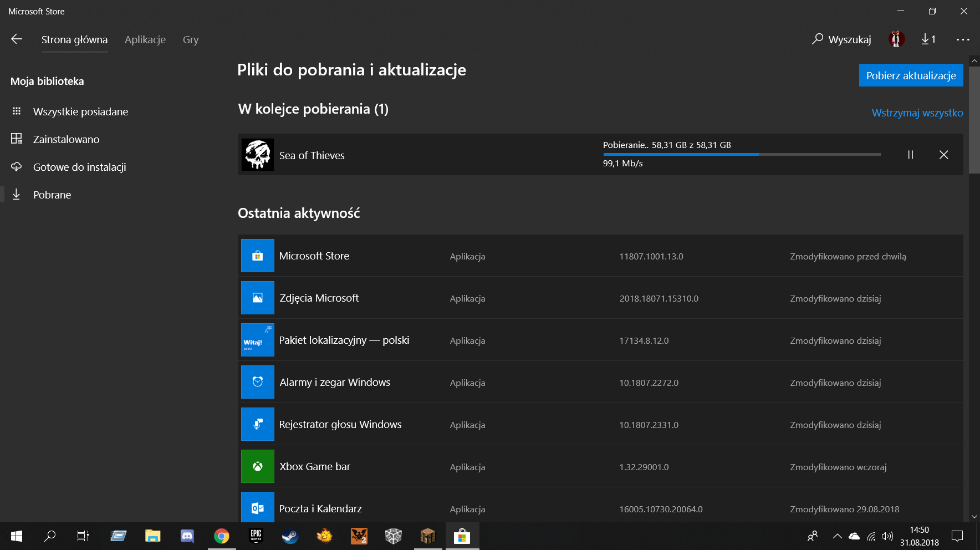Open Task View on taskbar
Screen dimensions: 980x550
pyautogui.click(x=83, y=536)
